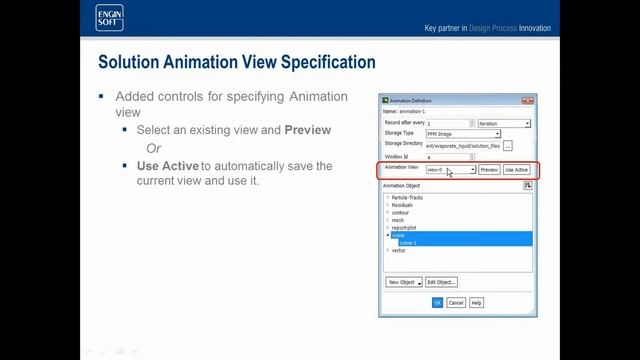
Task: Adjust the Window Id stepper
Action: (x=472, y=157)
